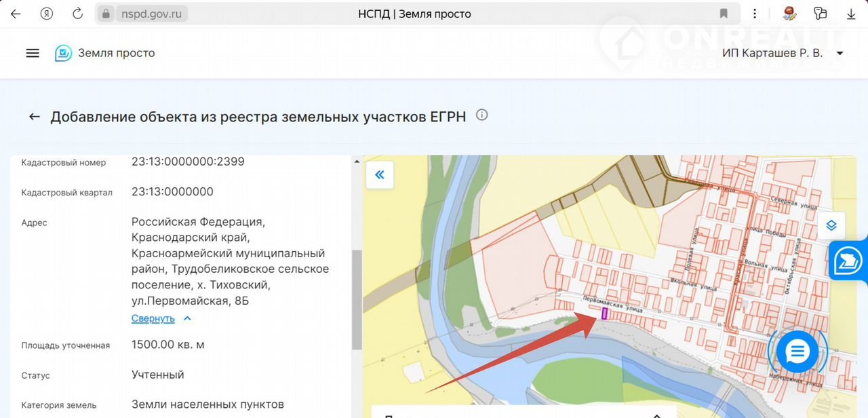This screenshot has height=418, width=868.
Task: Click the Земля просто logo icon
Action: (x=63, y=53)
